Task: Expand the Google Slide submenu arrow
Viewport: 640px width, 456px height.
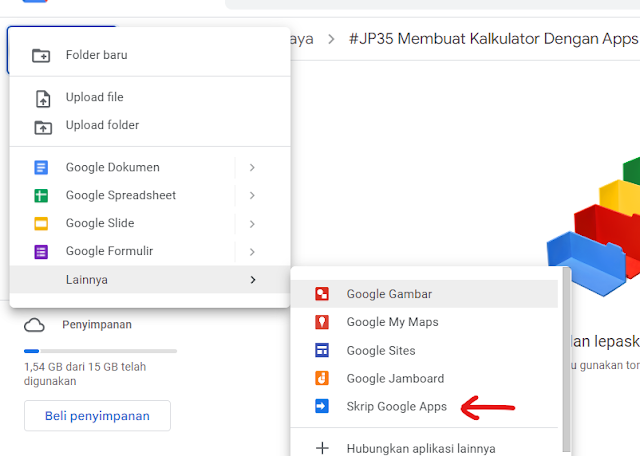Action: (252, 224)
